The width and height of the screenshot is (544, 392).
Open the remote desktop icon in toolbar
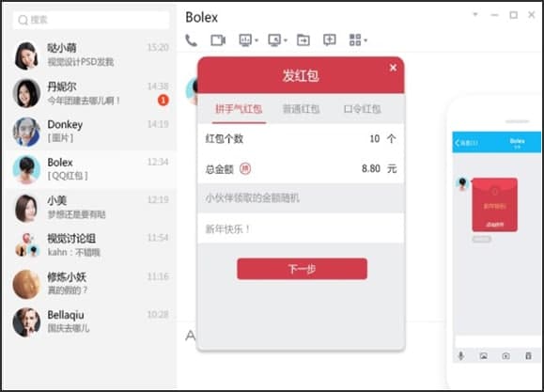click(x=274, y=40)
